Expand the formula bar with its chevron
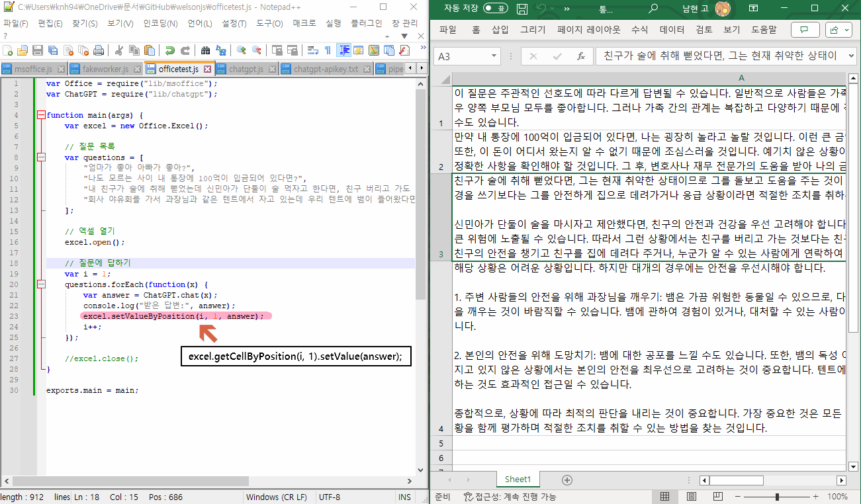 [x=852, y=57]
